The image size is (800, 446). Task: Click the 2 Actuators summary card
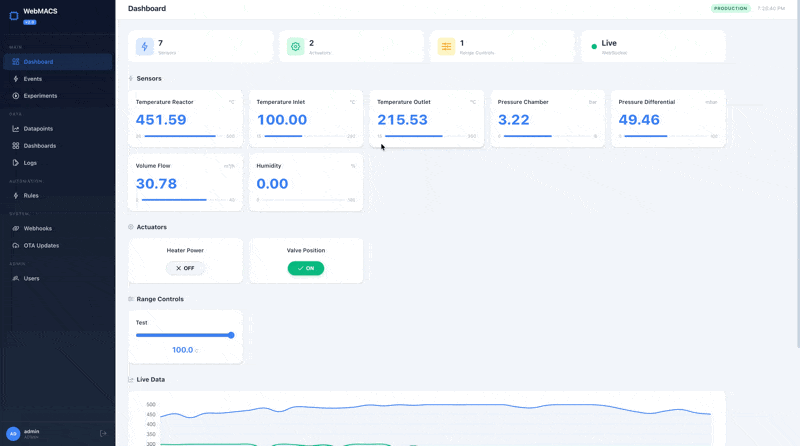tap(352, 46)
